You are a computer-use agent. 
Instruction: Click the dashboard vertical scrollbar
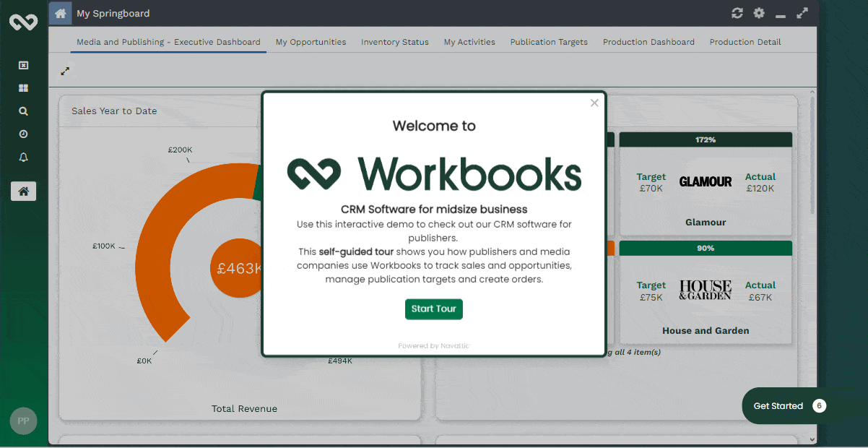click(812, 155)
